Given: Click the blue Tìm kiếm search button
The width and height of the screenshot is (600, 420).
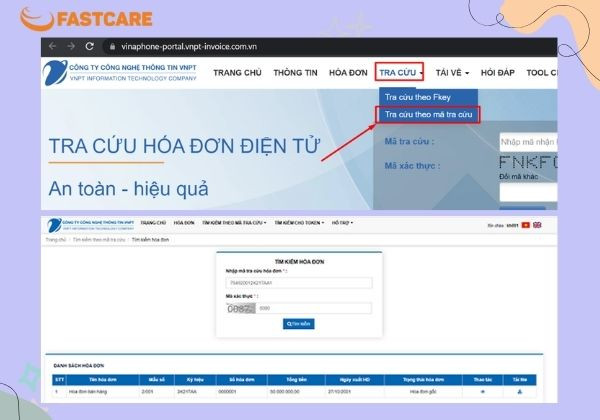Looking at the screenshot, I should (x=299, y=324).
